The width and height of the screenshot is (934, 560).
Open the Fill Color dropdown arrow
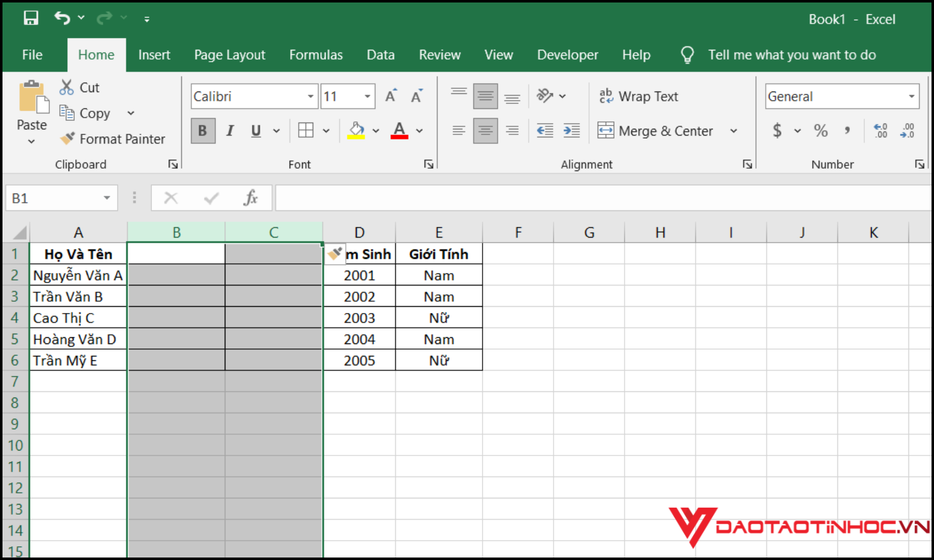375,130
